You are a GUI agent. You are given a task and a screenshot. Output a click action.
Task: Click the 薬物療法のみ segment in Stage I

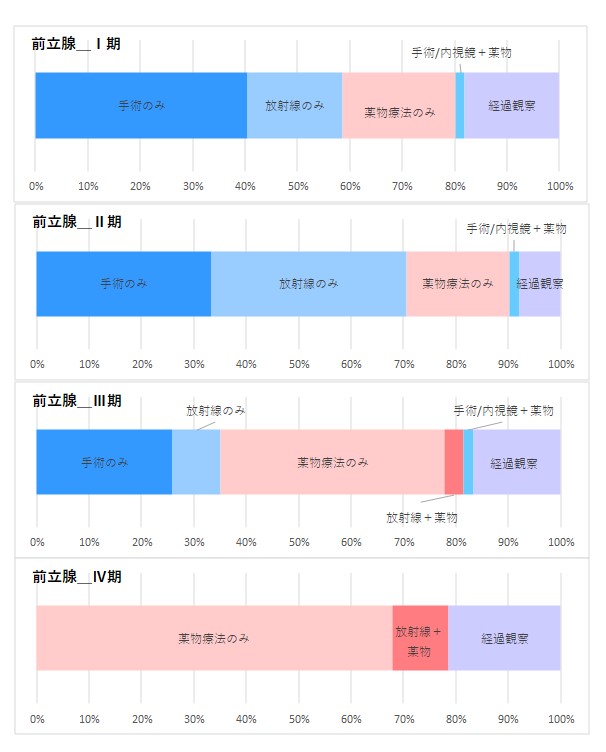point(399,106)
